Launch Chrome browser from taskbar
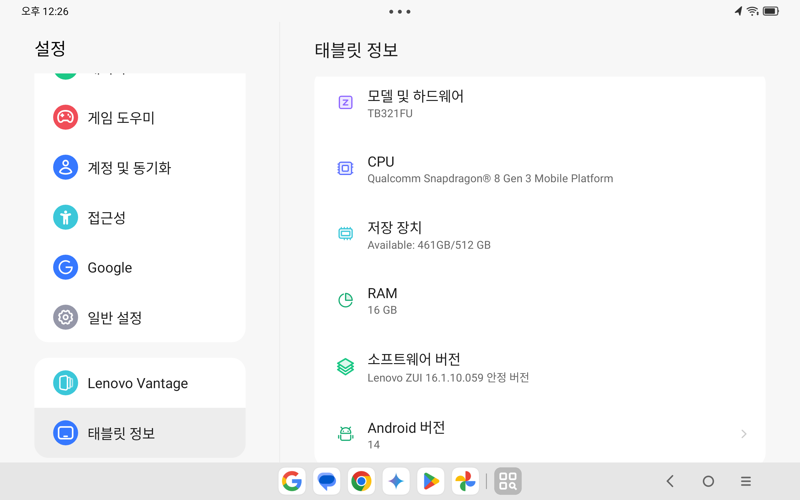The width and height of the screenshot is (800, 500). [361, 481]
